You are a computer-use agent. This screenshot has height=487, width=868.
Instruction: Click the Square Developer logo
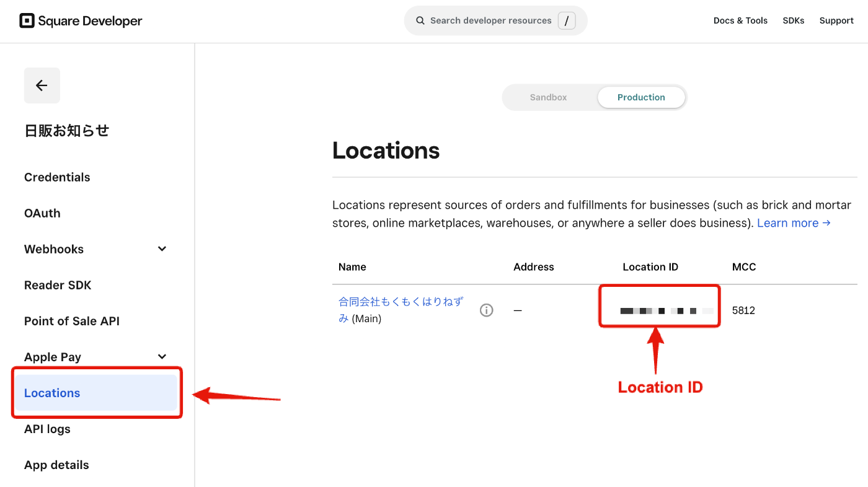point(80,20)
